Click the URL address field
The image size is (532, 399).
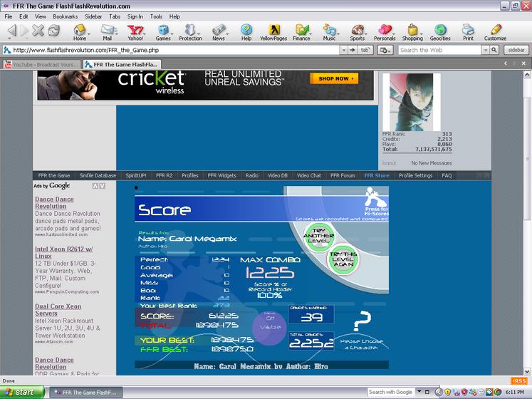pyautogui.click(x=172, y=50)
